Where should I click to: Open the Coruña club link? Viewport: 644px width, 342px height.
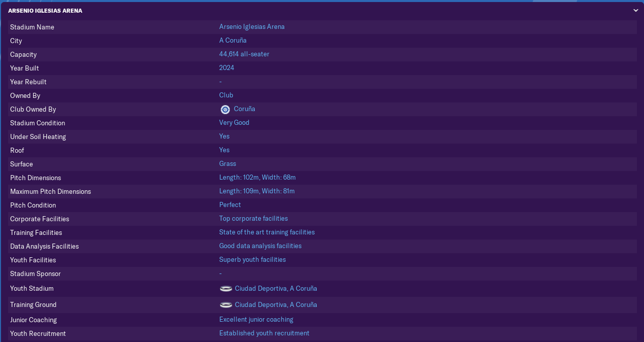tap(244, 109)
